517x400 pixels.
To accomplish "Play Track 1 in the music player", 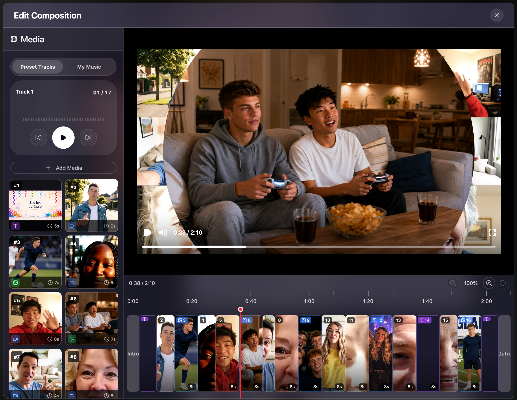I will (63, 137).
